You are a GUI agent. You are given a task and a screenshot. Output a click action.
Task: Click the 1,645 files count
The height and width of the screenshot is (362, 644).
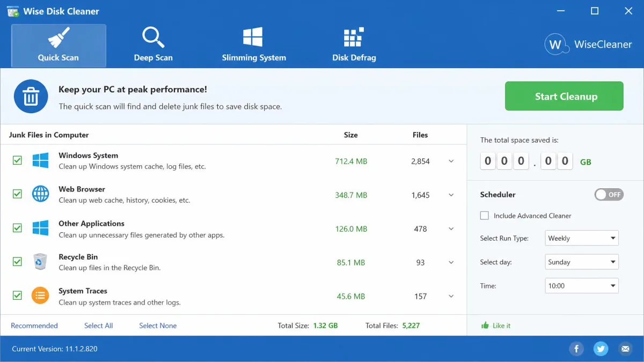click(420, 195)
